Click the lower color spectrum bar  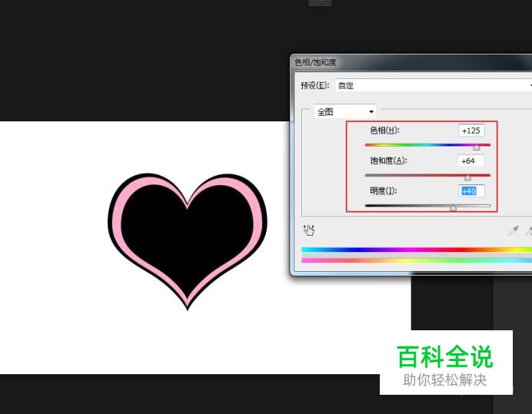417,260
